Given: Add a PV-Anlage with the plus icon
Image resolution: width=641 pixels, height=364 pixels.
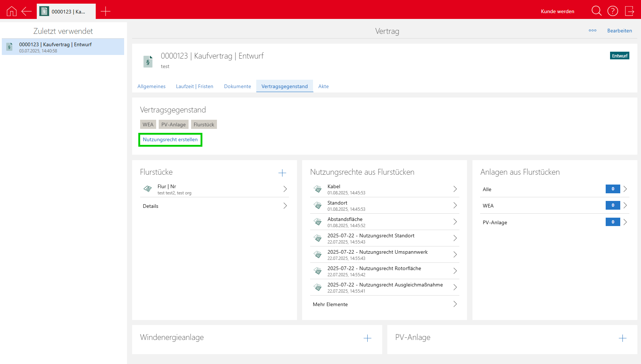Looking at the screenshot, I should pyautogui.click(x=622, y=338).
